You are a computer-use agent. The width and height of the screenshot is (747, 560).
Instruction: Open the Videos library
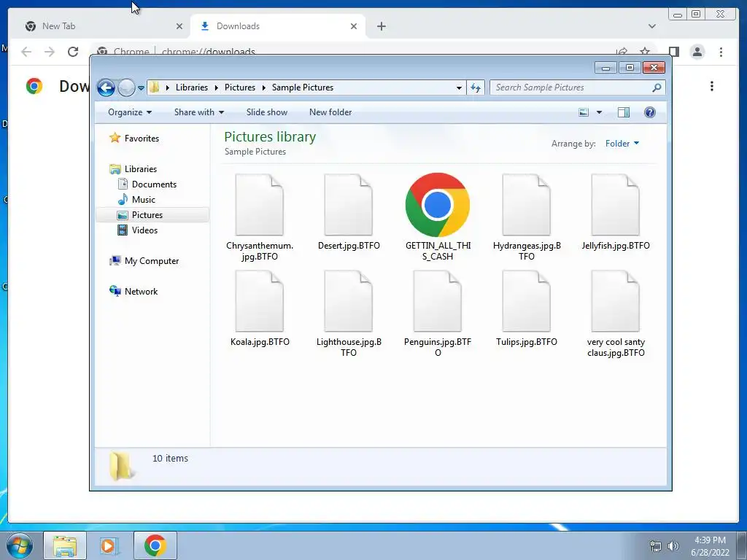pos(144,230)
